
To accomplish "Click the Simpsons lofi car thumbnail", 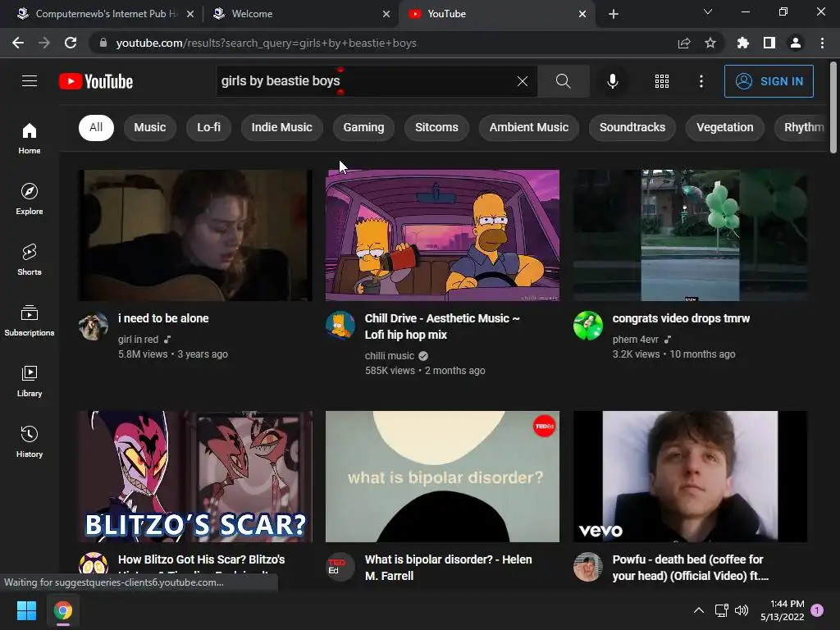I will 442,235.
